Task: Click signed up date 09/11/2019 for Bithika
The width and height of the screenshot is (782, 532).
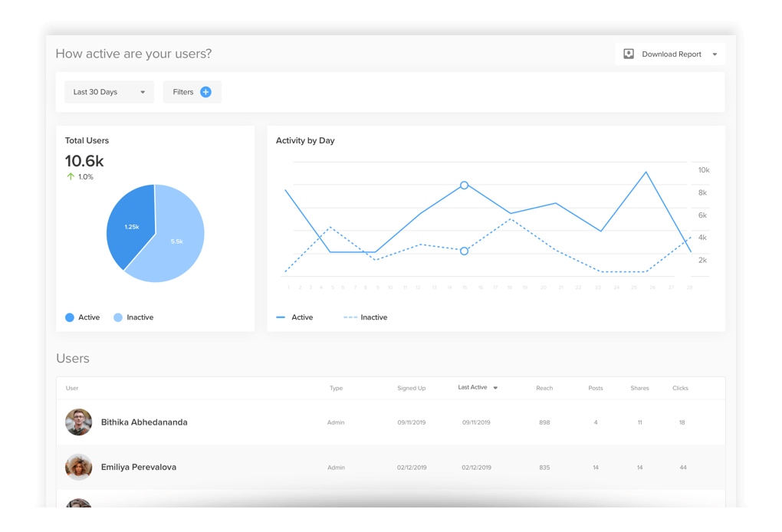Action: click(412, 422)
